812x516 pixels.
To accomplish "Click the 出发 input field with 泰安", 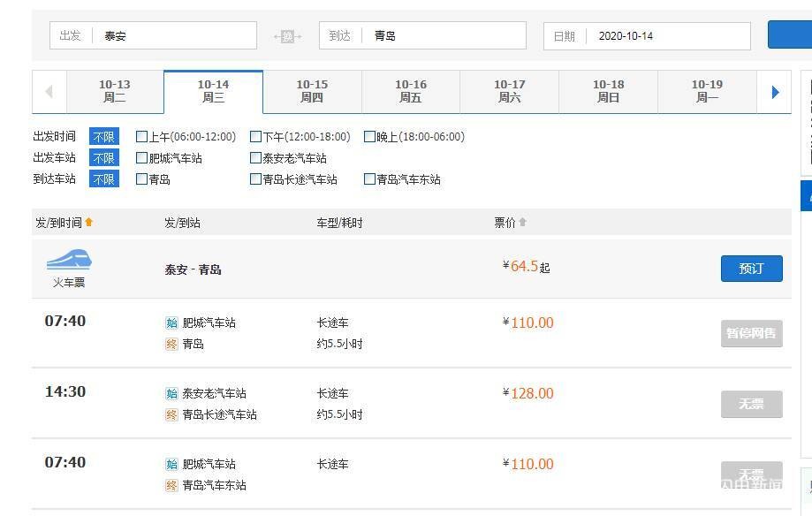I will click(x=177, y=36).
